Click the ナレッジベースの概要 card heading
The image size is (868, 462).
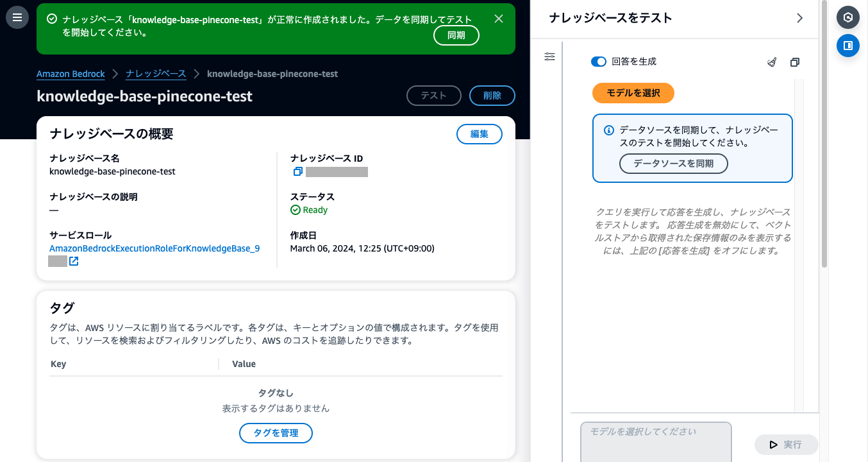pyautogui.click(x=112, y=133)
